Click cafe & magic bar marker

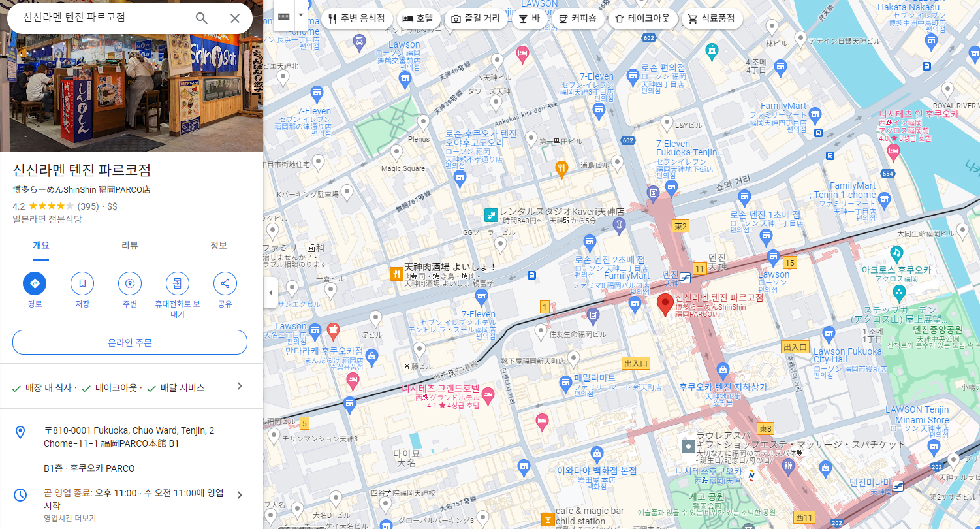(x=547, y=520)
